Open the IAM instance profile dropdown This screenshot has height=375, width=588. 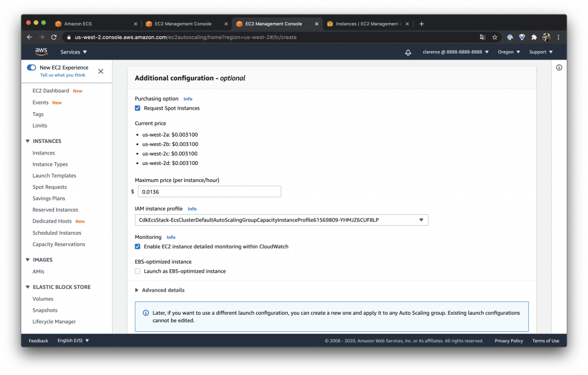click(x=281, y=220)
